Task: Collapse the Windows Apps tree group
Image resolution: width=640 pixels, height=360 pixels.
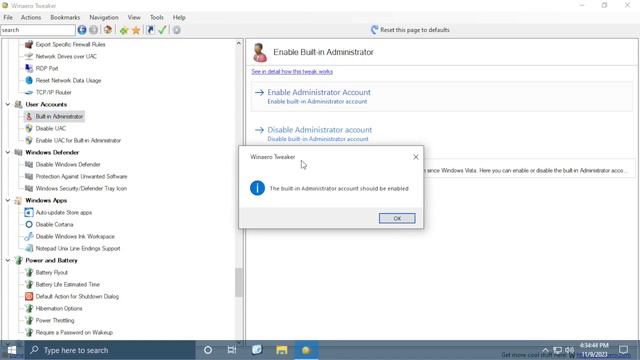Action: tap(8, 200)
